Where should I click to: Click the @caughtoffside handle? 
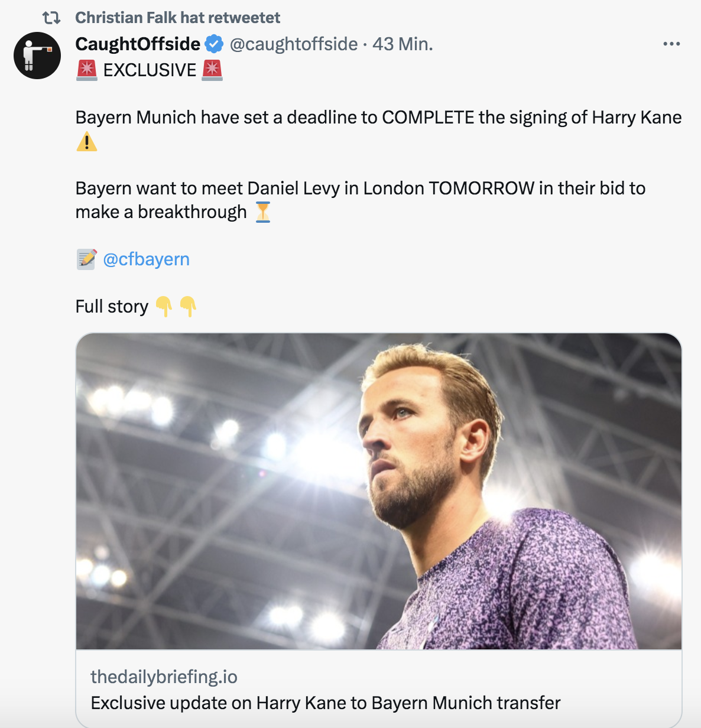(x=294, y=44)
